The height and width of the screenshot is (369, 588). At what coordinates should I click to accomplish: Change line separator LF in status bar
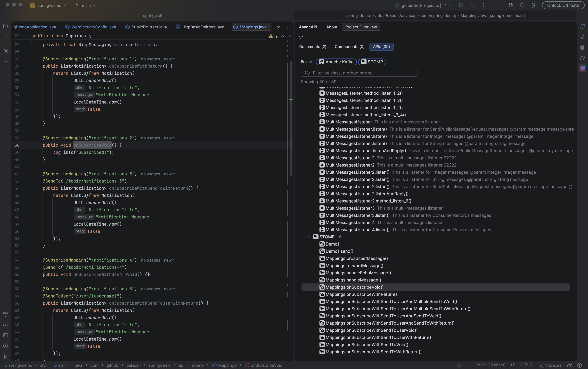(513, 365)
